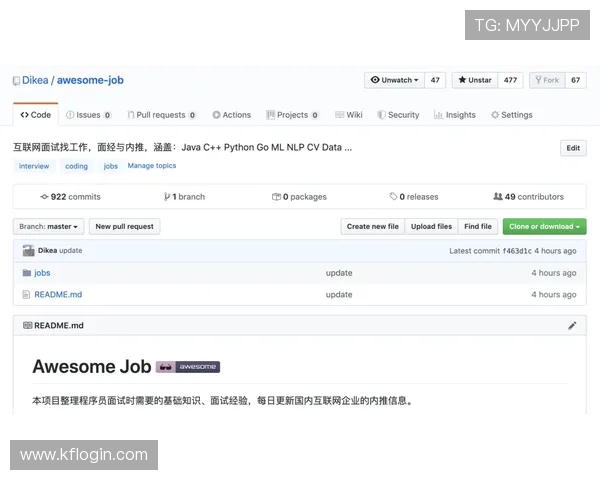Select the interview topic tag
Image resolution: width=600 pixels, height=480 pixels.
click(34, 166)
